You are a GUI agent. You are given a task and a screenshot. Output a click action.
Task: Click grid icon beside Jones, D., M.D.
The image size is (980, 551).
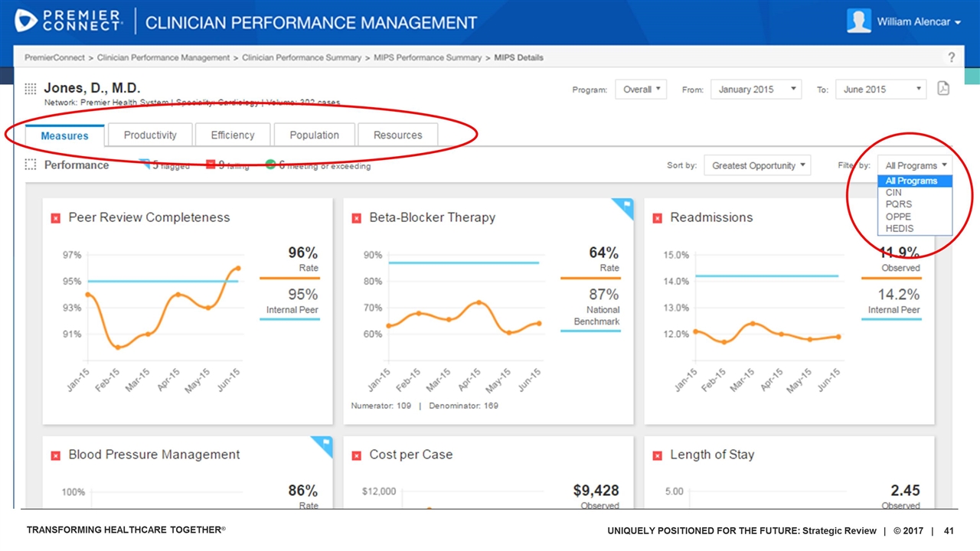coord(31,89)
